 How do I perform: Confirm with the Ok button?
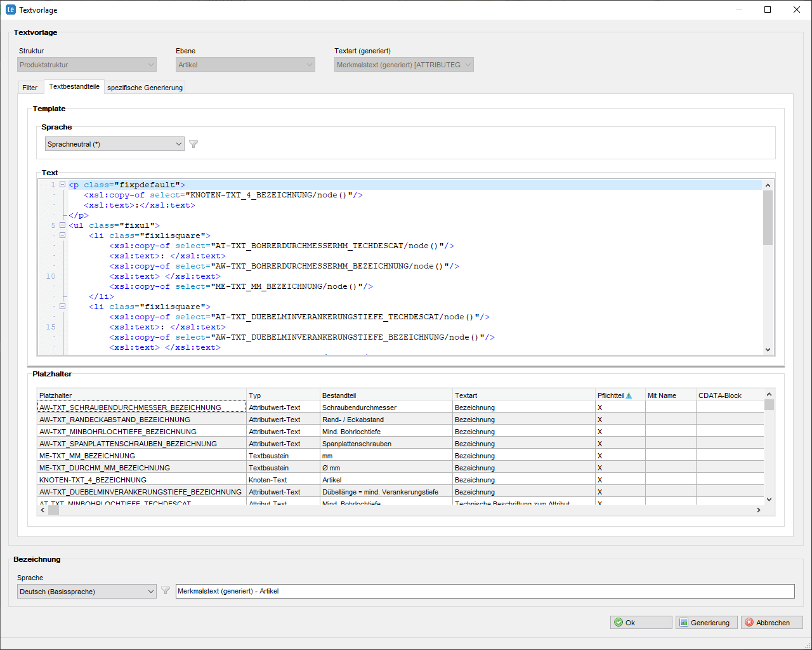point(641,623)
